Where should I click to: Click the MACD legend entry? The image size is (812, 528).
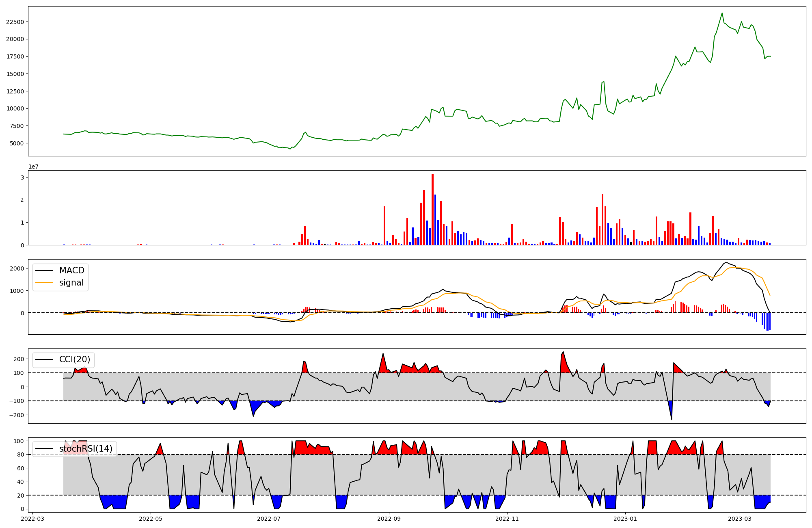coord(71,270)
